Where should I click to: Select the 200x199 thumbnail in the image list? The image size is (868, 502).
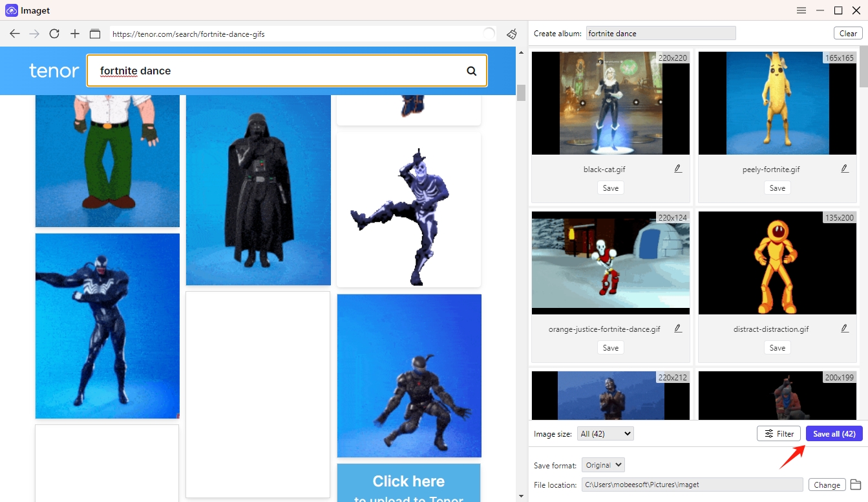coord(778,395)
